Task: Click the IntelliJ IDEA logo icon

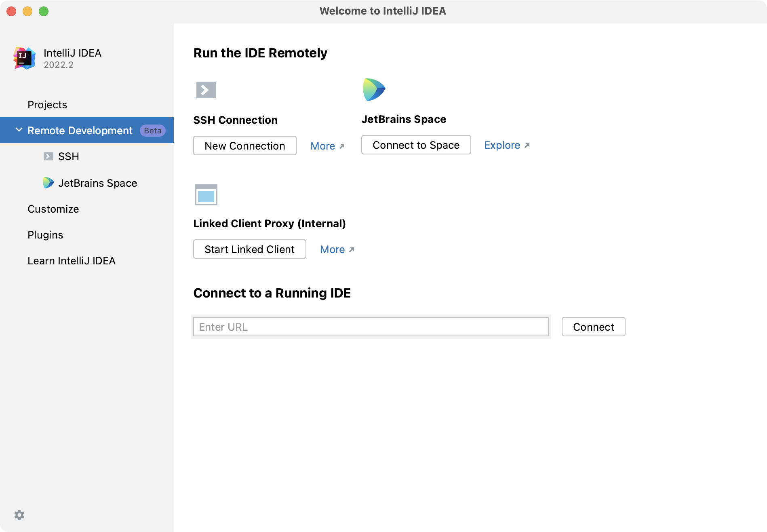Action: pyautogui.click(x=24, y=58)
